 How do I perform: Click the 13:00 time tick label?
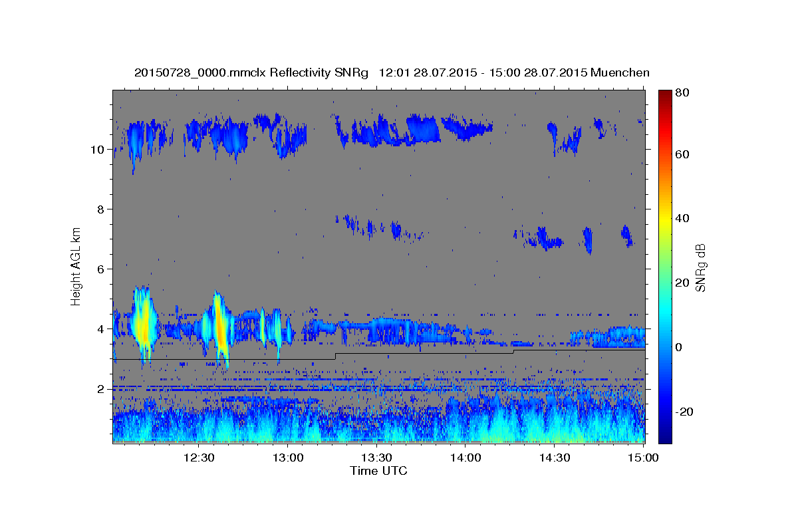tap(289, 458)
